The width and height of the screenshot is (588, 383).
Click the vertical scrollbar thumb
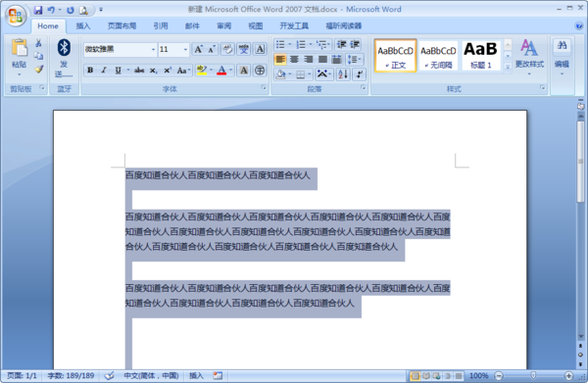click(580, 162)
